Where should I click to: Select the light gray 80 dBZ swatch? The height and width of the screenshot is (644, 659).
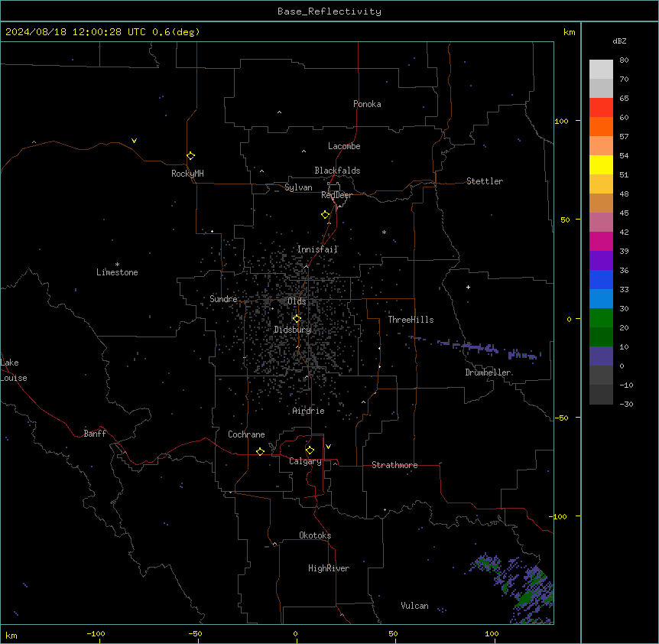(601, 69)
